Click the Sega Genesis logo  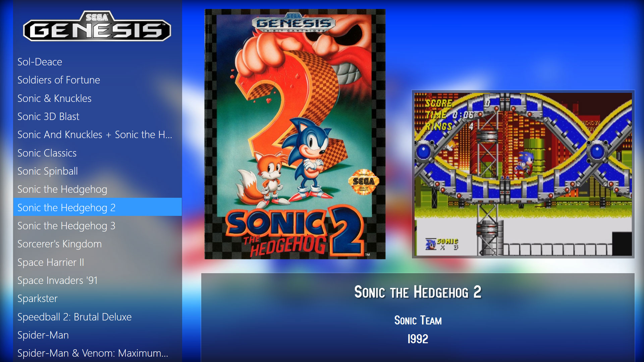point(97,26)
